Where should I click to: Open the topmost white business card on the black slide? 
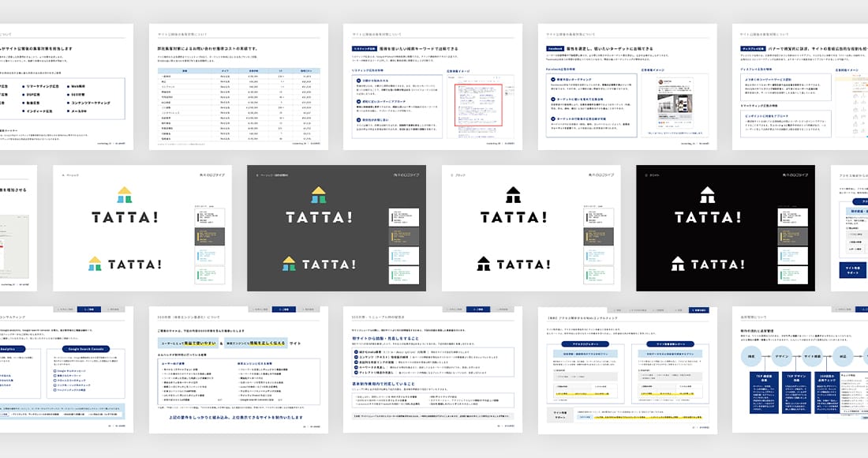coord(793,217)
